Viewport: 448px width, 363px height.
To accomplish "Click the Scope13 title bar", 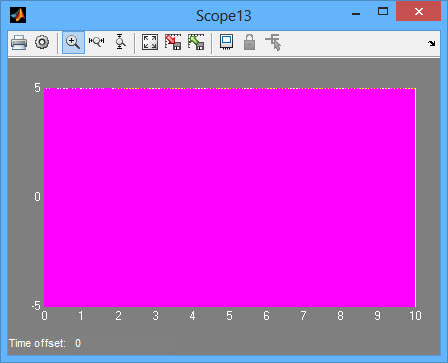I will [x=224, y=16].
